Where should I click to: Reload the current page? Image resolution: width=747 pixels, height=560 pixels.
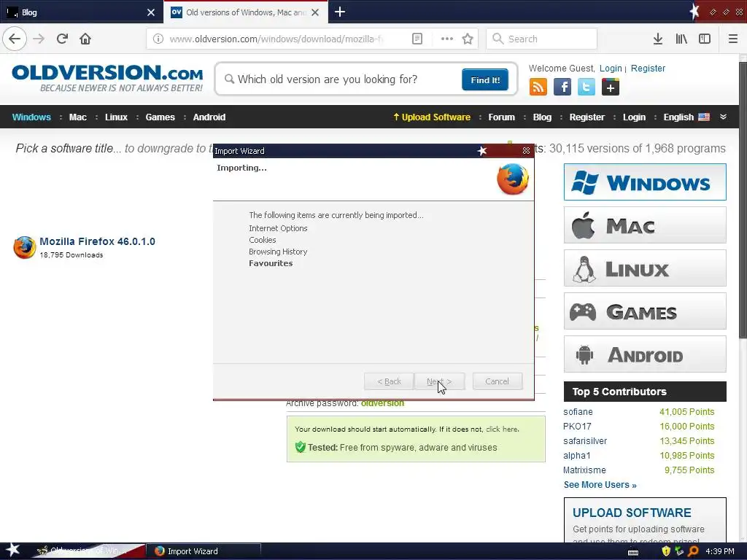pos(62,39)
